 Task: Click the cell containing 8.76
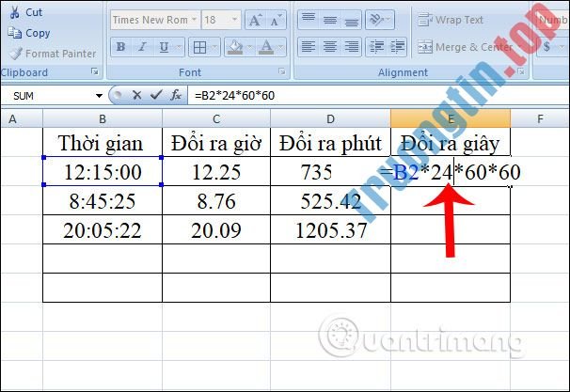pos(216,200)
